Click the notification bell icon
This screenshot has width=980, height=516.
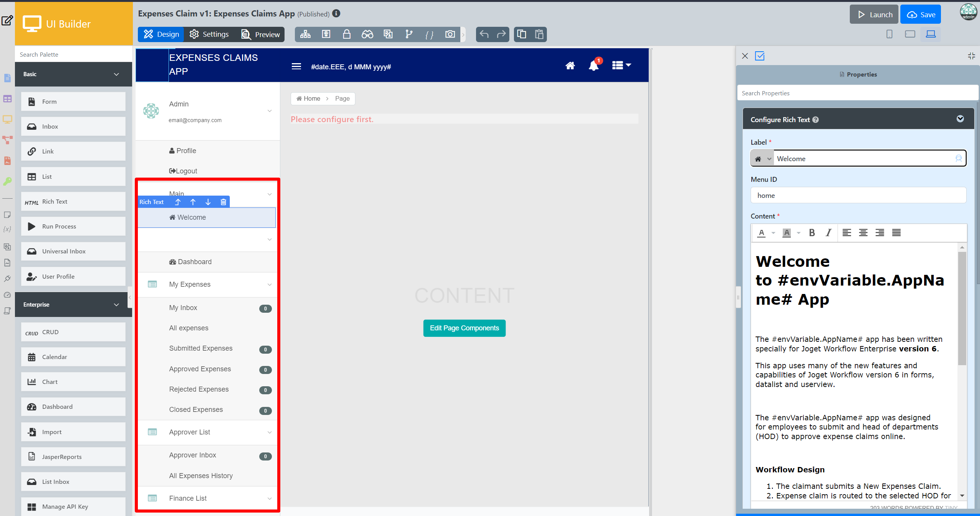(593, 66)
